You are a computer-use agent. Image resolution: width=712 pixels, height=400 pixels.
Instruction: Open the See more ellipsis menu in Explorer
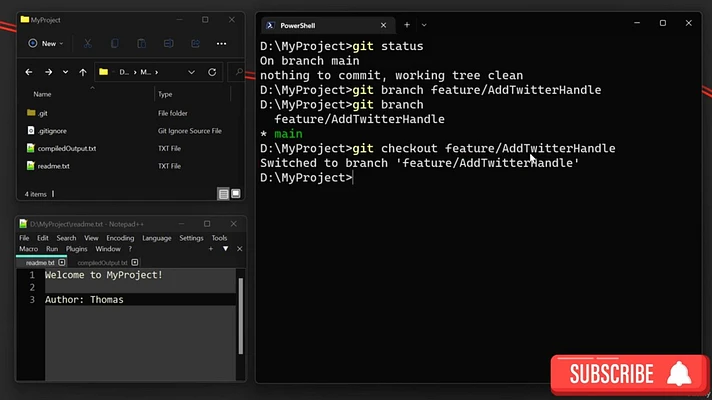[222, 44]
